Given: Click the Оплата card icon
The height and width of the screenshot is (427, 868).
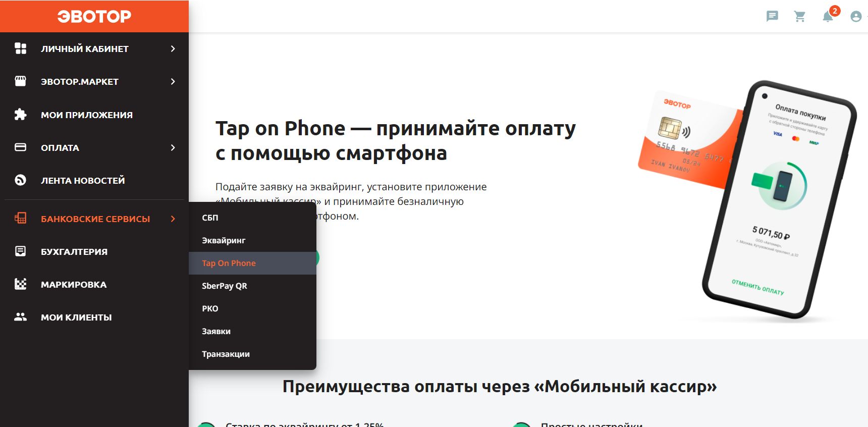Looking at the screenshot, I should [x=21, y=147].
